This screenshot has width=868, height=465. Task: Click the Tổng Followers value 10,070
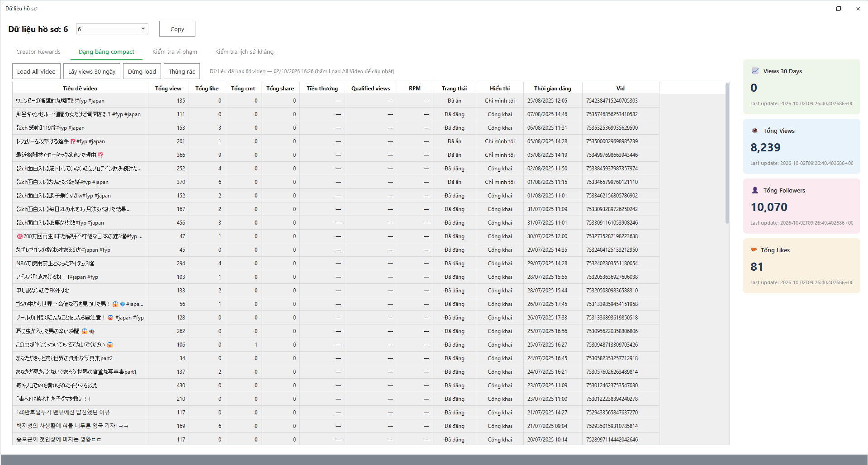click(x=769, y=207)
